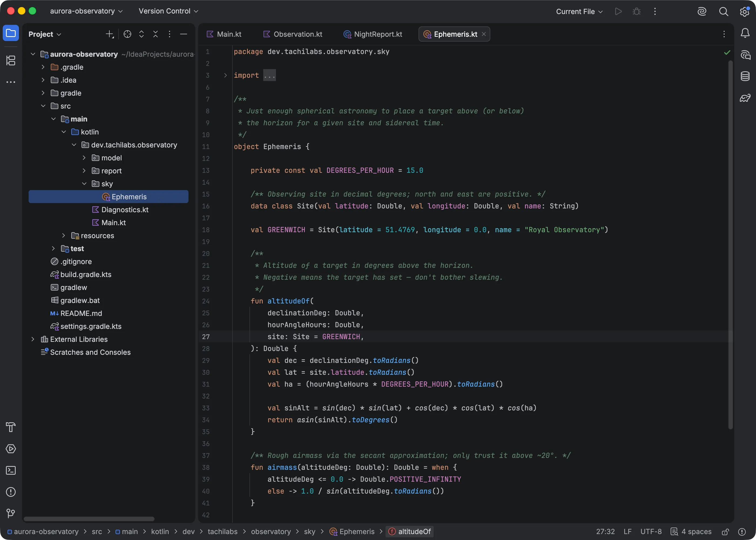Close the Ephemeris.kt tab
The height and width of the screenshot is (540, 756).
click(484, 34)
